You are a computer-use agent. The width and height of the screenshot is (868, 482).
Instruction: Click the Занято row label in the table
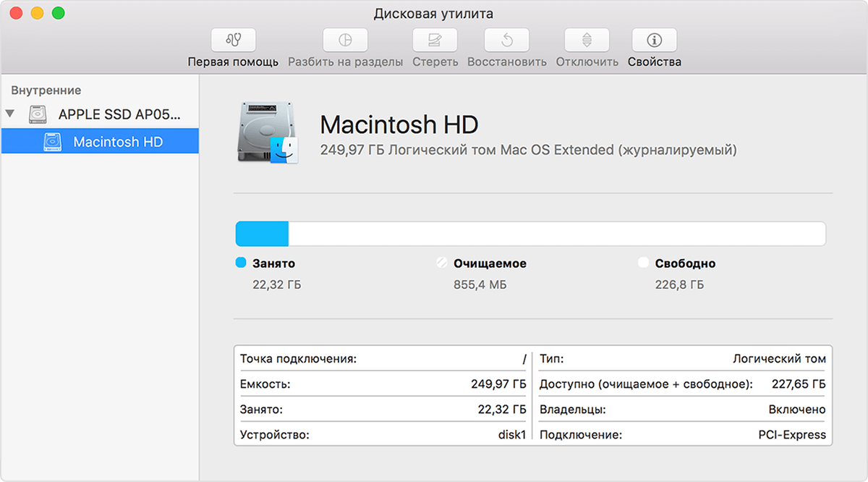pyautogui.click(x=261, y=410)
